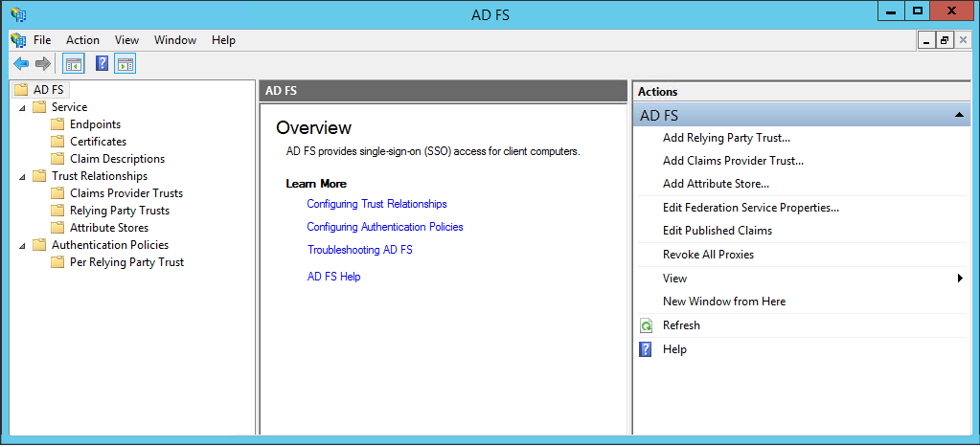The width and height of the screenshot is (980, 447).
Task: Click Edit Federation Service Properties
Action: 751,208
